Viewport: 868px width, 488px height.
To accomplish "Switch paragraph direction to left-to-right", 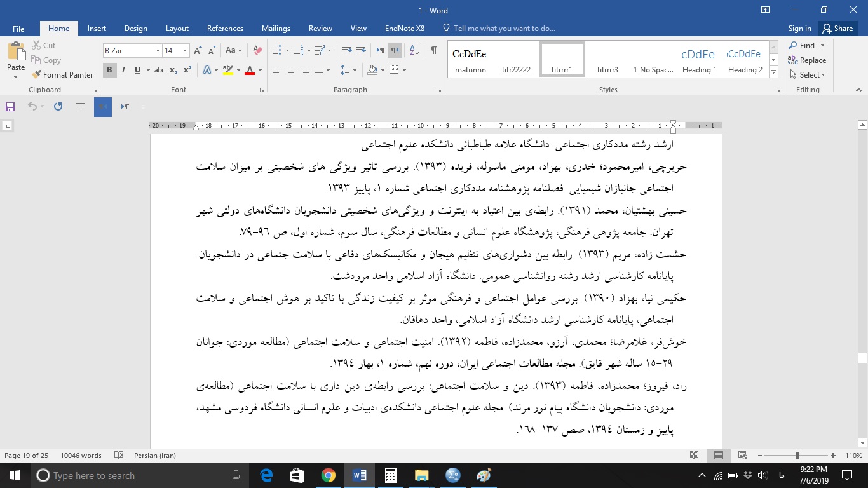I will click(x=379, y=50).
